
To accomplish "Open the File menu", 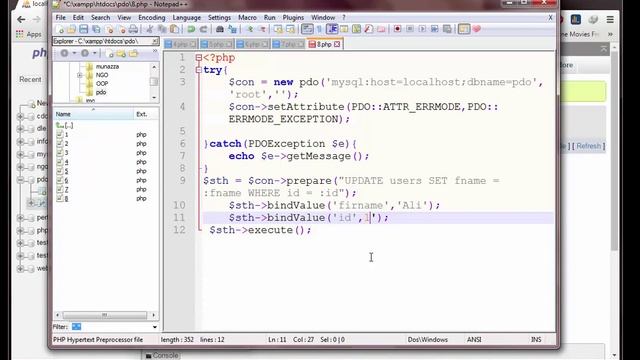I will [x=60, y=18].
